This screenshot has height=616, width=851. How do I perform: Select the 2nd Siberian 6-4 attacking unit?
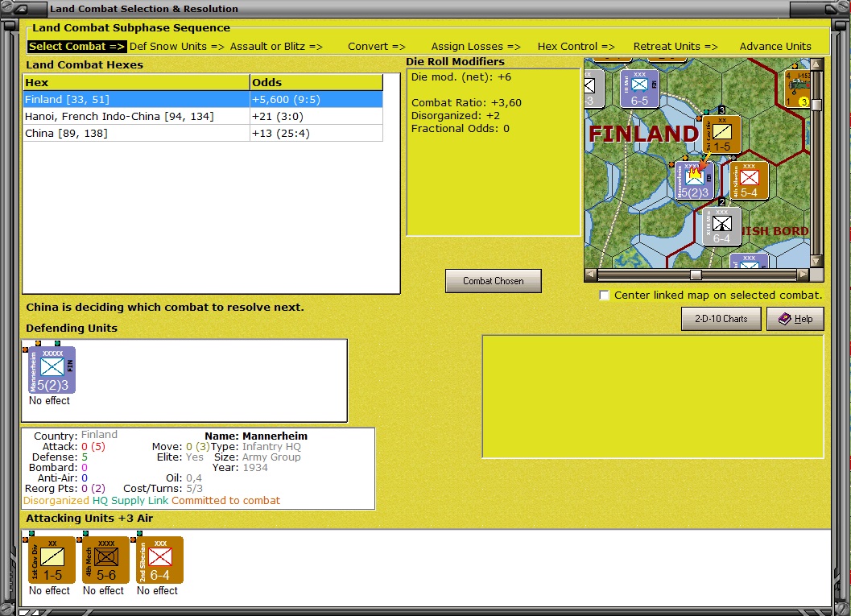(x=159, y=560)
